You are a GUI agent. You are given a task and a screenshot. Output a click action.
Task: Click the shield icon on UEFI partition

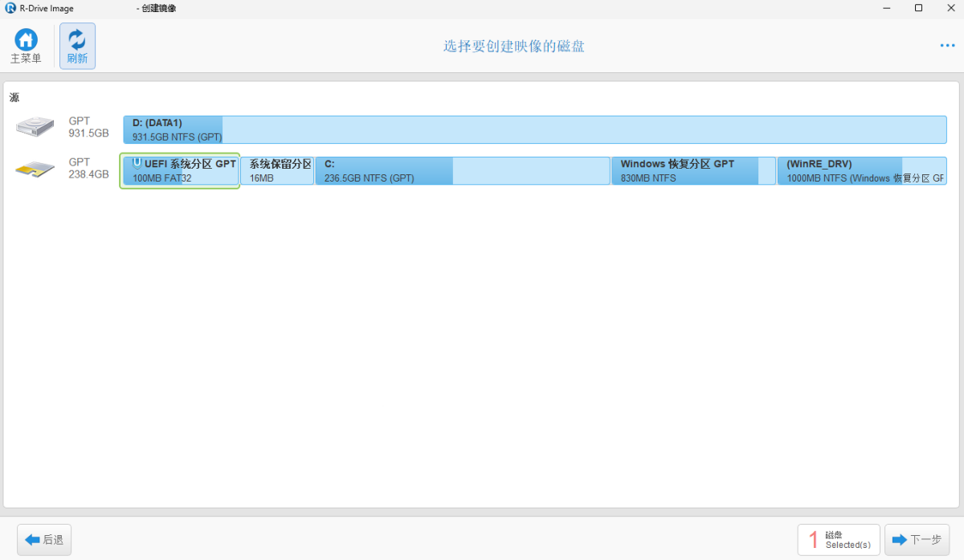137,163
